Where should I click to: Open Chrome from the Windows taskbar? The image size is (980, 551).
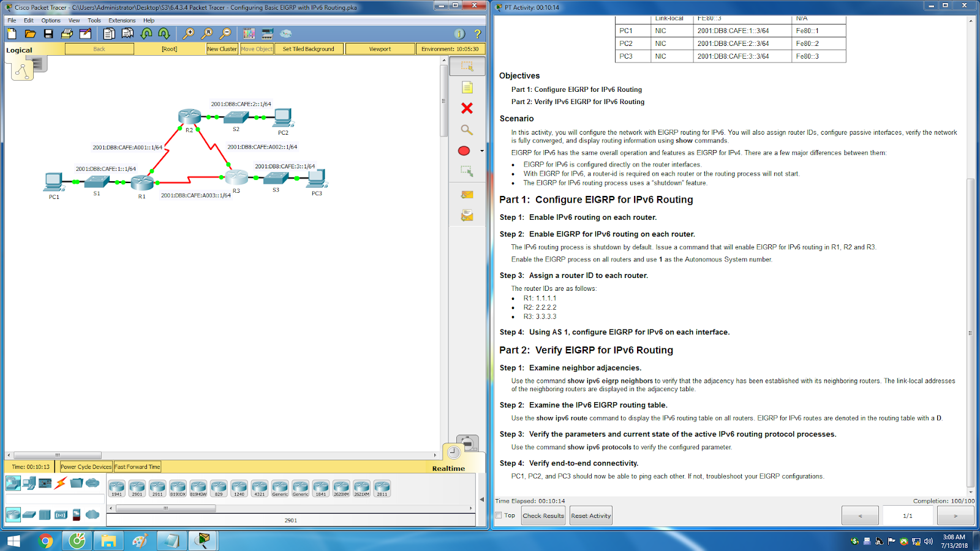45,541
